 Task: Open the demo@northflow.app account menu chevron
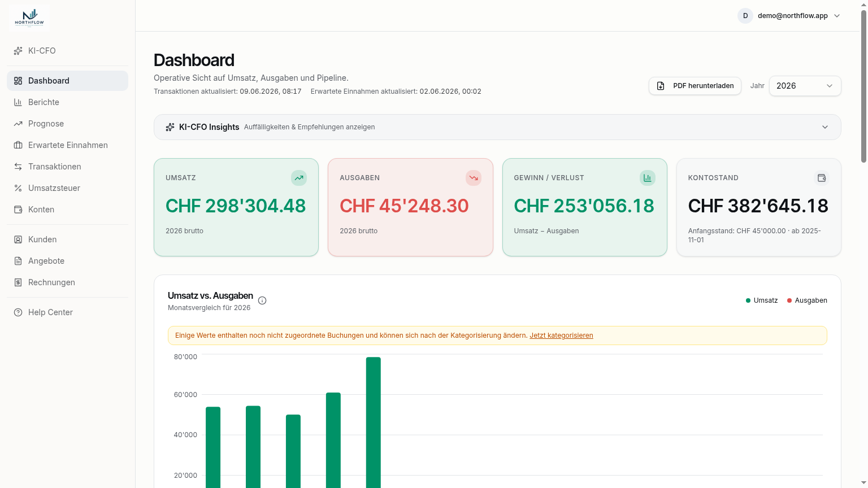(x=837, y=16)
